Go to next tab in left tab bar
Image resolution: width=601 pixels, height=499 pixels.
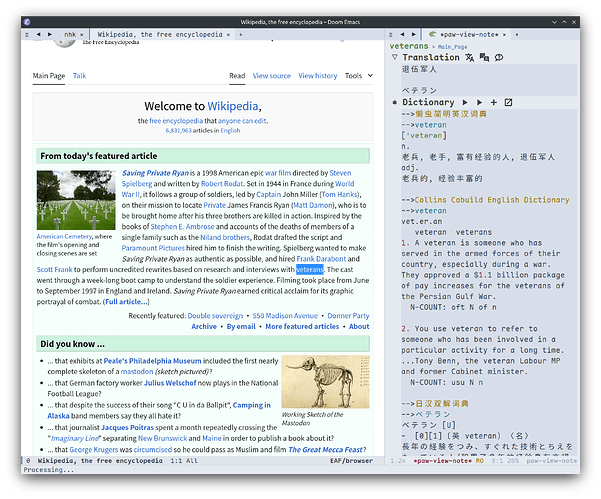tap(50, 34)
